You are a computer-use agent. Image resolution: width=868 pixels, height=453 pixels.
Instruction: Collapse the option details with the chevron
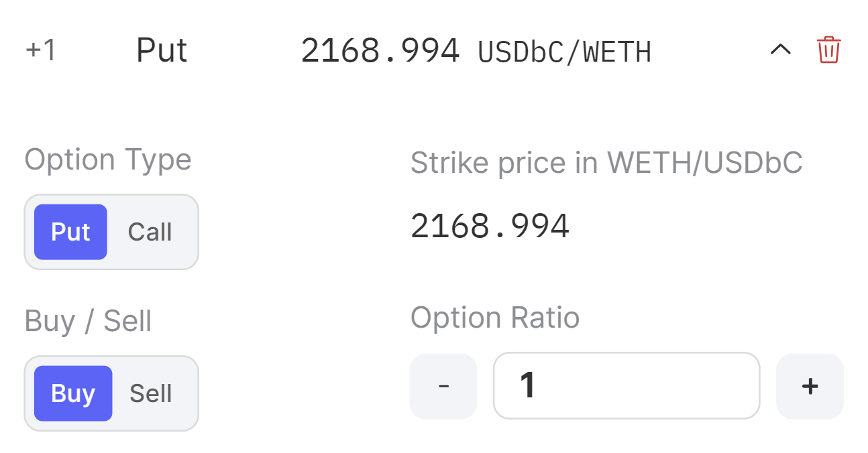tap(780, 50)
